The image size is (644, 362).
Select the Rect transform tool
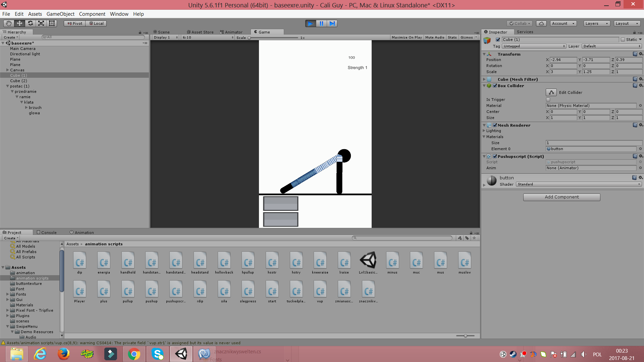pos(52,23)
